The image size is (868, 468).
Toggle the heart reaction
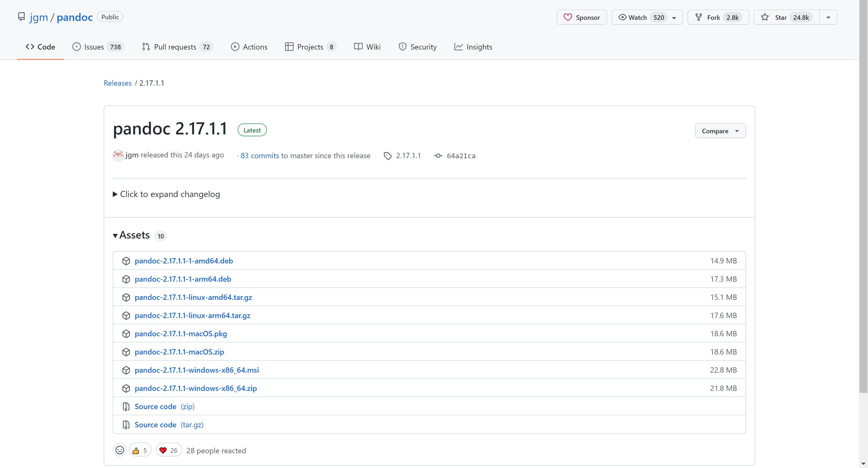click(169, 450)
